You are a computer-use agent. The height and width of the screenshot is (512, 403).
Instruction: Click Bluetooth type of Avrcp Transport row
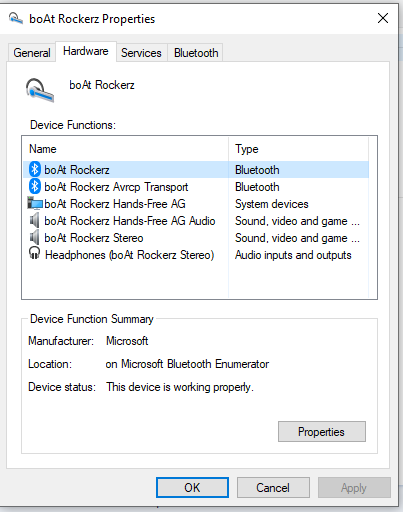tap(257, 187)
